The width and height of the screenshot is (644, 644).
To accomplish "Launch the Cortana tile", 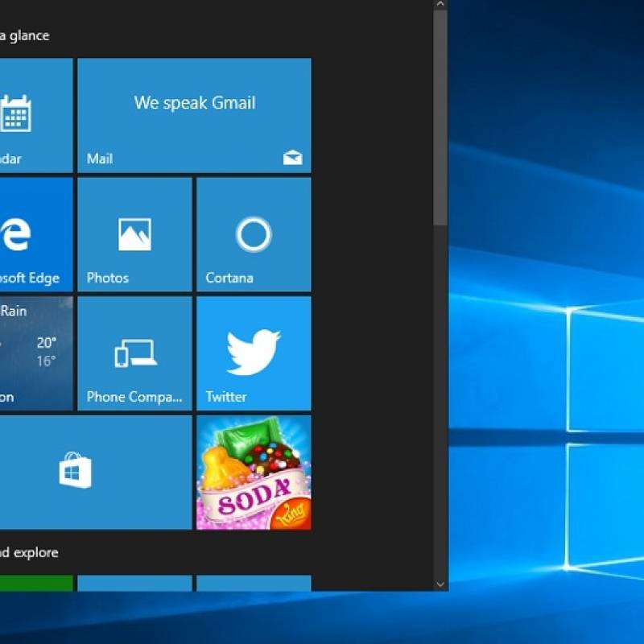I will click(254, 234).
